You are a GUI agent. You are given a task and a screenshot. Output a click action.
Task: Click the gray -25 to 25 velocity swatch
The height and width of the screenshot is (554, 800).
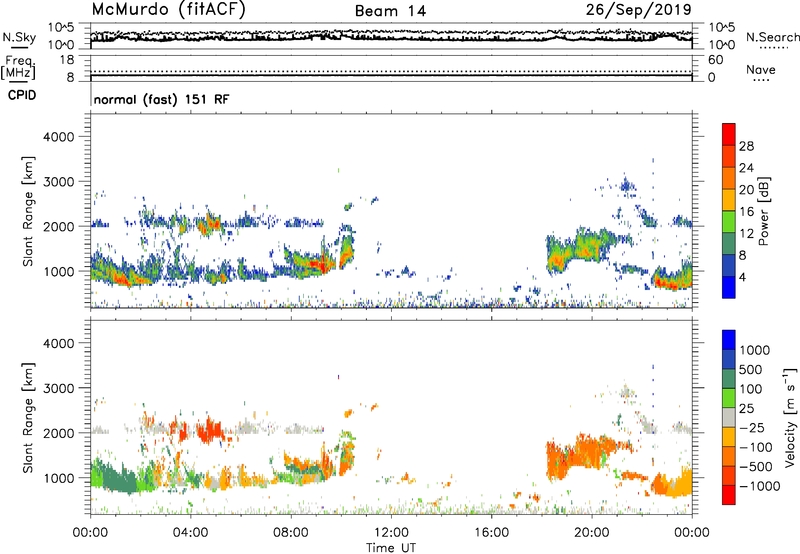click(x=729, y=417)
